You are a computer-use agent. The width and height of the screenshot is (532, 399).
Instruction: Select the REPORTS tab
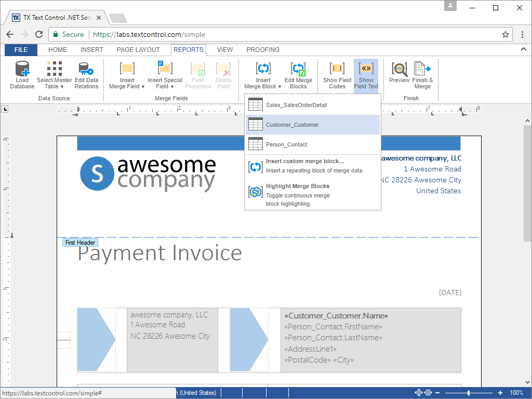188,50
